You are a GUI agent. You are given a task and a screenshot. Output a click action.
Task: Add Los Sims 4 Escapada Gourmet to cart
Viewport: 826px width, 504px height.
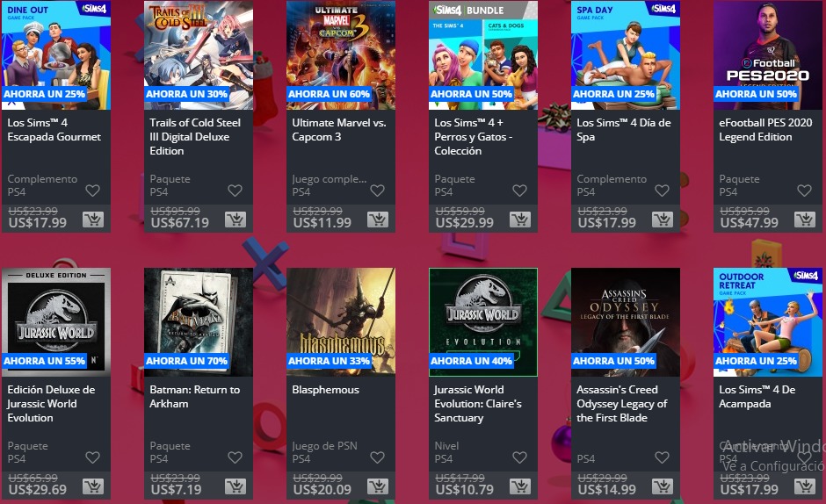point(93,220)
